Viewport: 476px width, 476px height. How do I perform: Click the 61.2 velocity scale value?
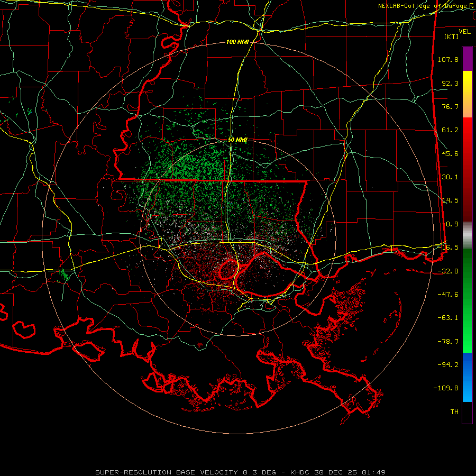pyautogui.click(x=450, y=130)
